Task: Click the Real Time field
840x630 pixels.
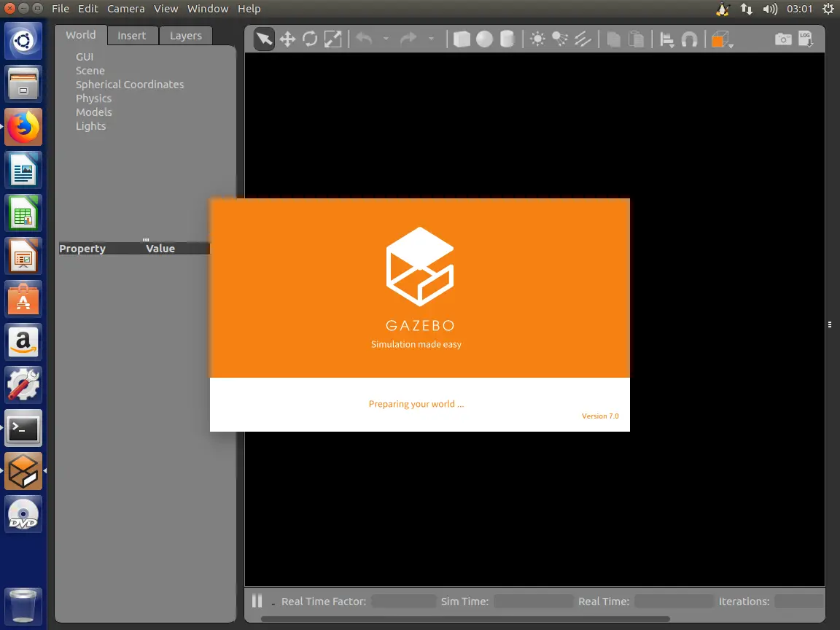Action: pos(674,601)
